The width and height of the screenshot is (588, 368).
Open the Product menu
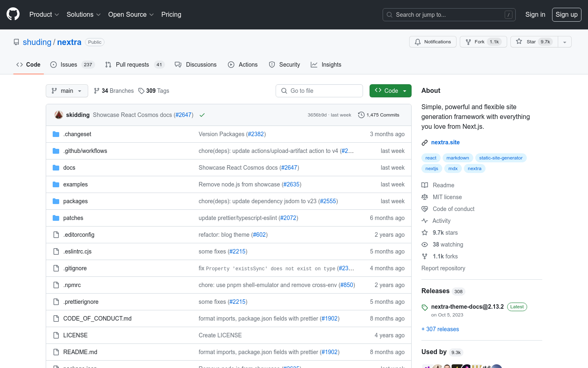pos(44,14)
